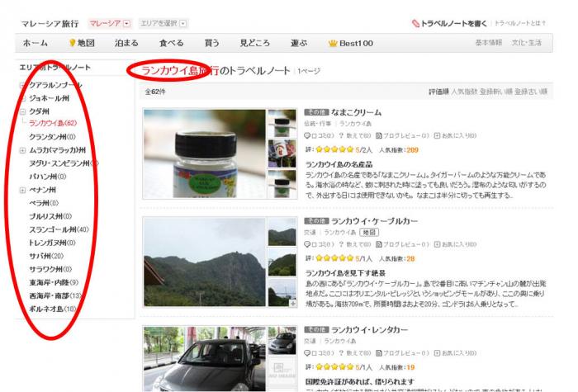Select トレンガヌ州(0) in area list
578x392 pixels.
[52, 243]
